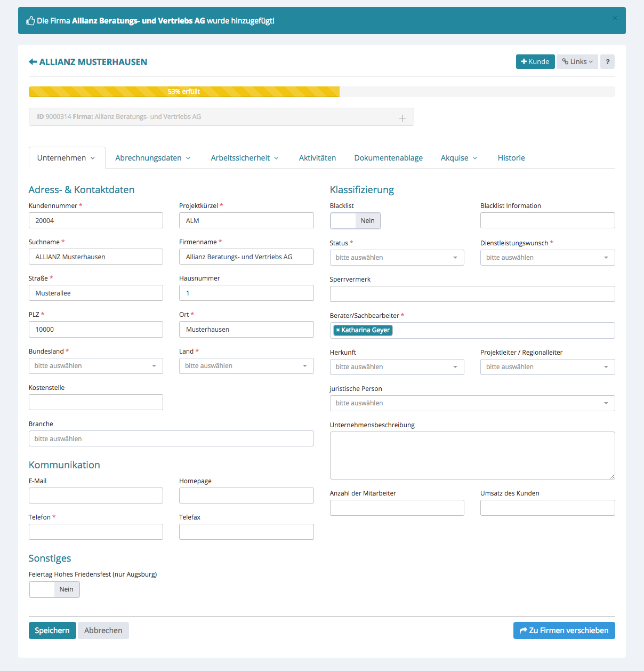Open the Links dropdown menu
644x671 pixels.
577,62
